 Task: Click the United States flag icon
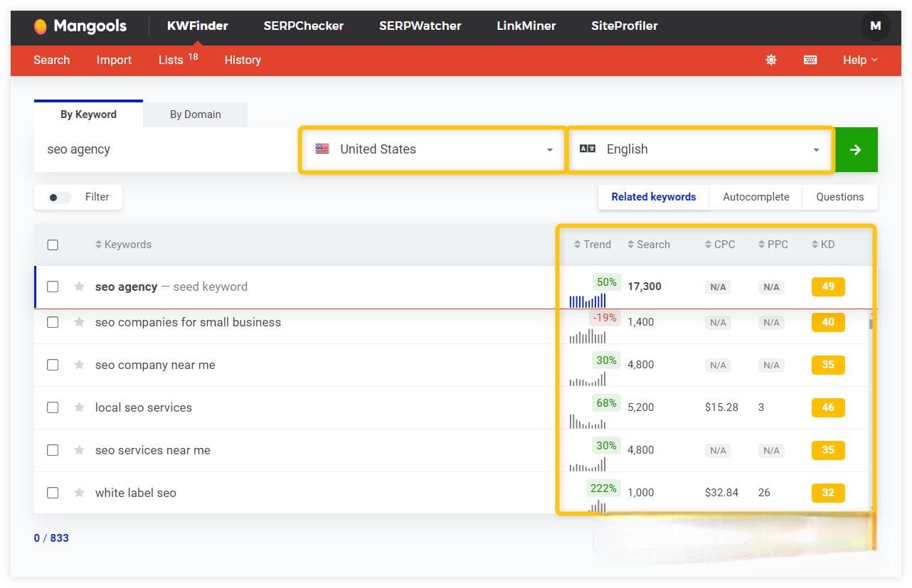tap(322, 149)
